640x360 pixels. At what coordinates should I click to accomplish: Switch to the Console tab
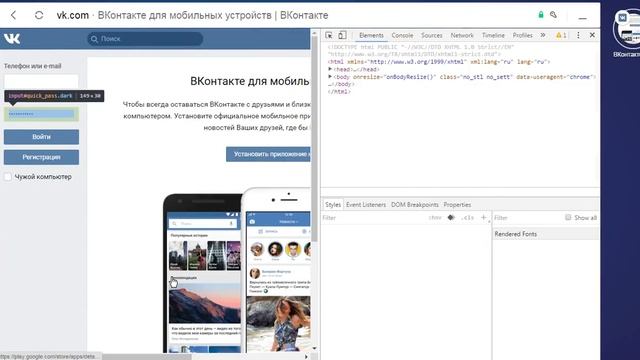click(x=402, y=36)
